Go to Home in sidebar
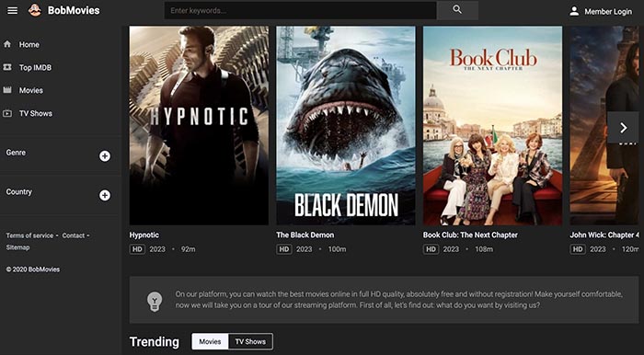 click(x=29, y=44)
